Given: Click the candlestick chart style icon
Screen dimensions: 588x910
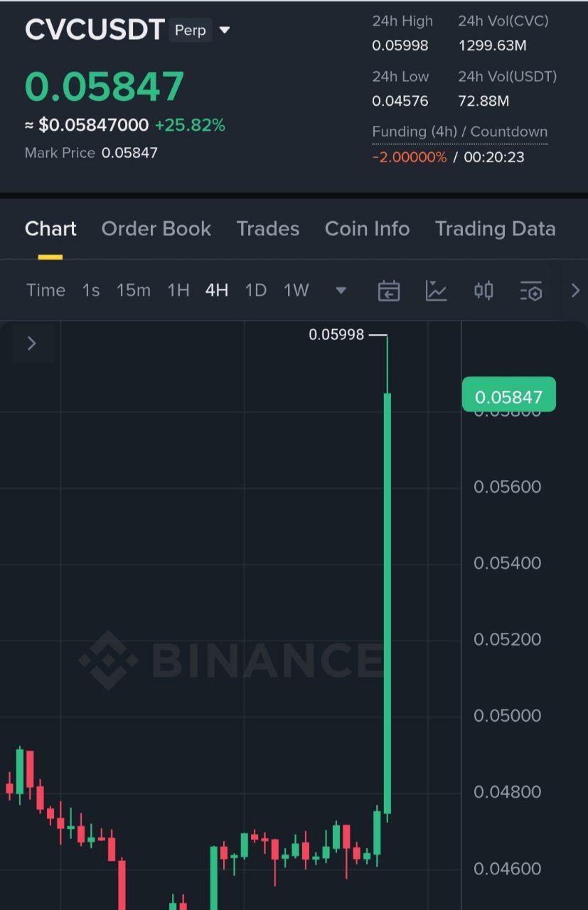Looking at the screenshot, I should [483, 290].
